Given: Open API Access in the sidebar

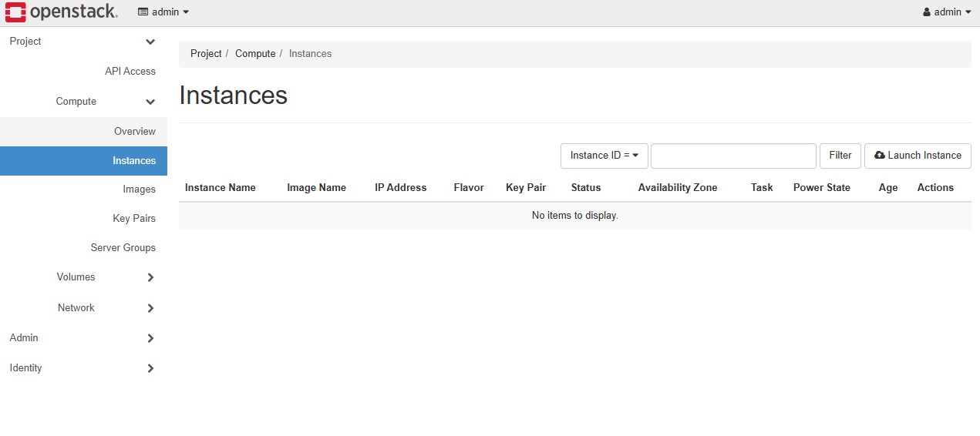Looking at the screenshot, I should coord(130,72).
